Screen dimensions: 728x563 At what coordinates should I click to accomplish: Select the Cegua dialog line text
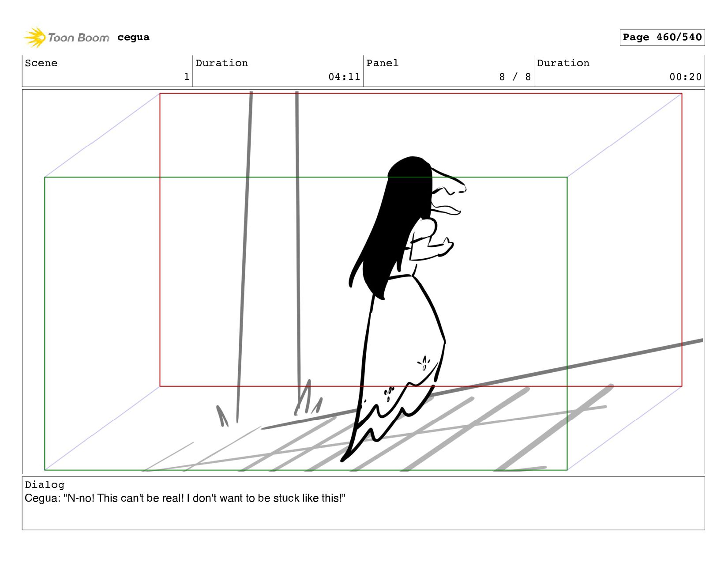pyautogui.click(x=185, y=498)
